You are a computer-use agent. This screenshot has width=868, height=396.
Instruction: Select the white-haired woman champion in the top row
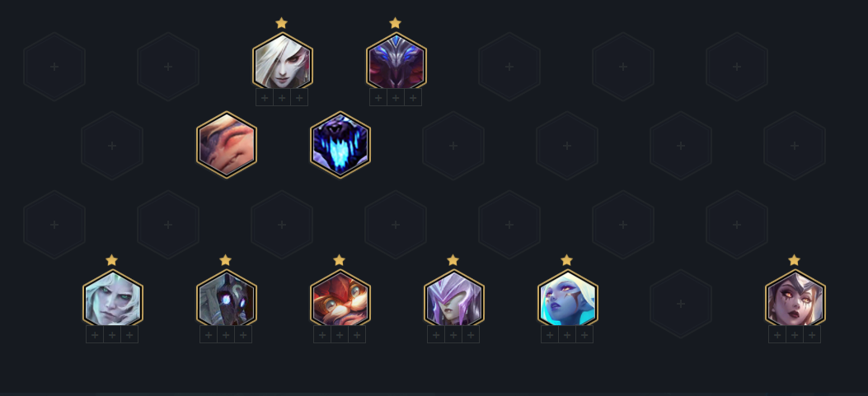[x=282, y=61]
